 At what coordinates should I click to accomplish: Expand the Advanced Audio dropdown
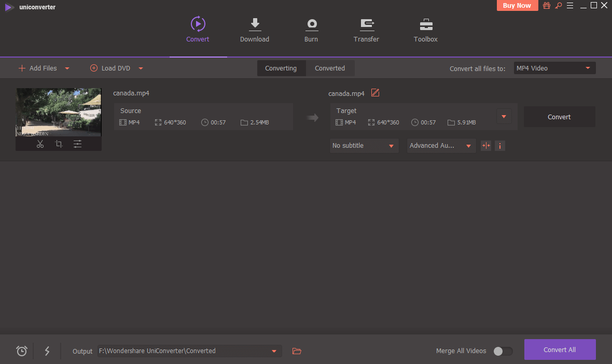click(x=441, y=146)
